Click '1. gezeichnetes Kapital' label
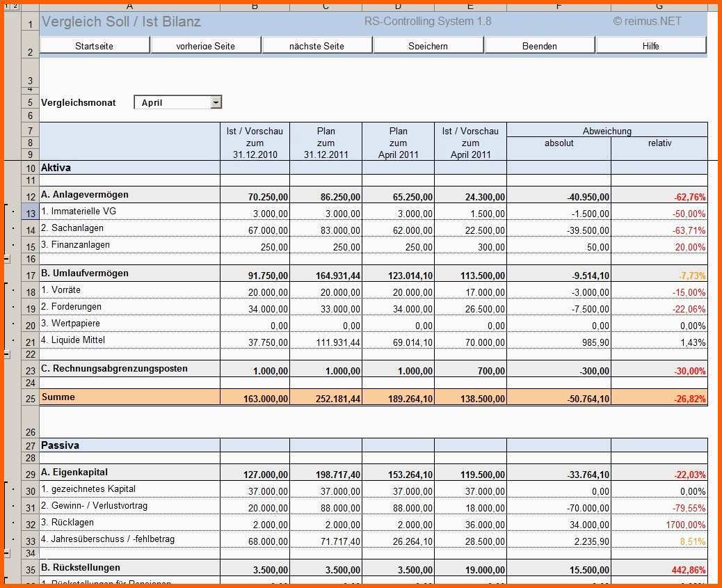 coord(88,488)
